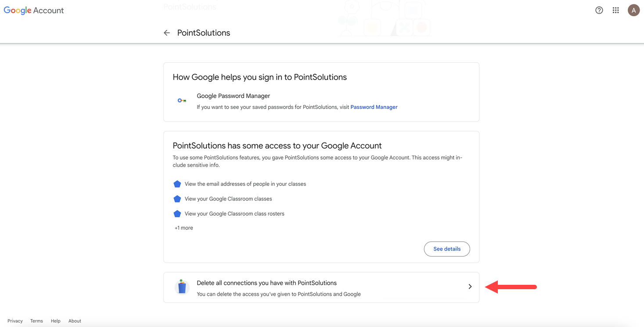Image resolution: width=644 pixels, height=327 pixels.
Task: Open your account profile avatar
Action: point(633,10)
